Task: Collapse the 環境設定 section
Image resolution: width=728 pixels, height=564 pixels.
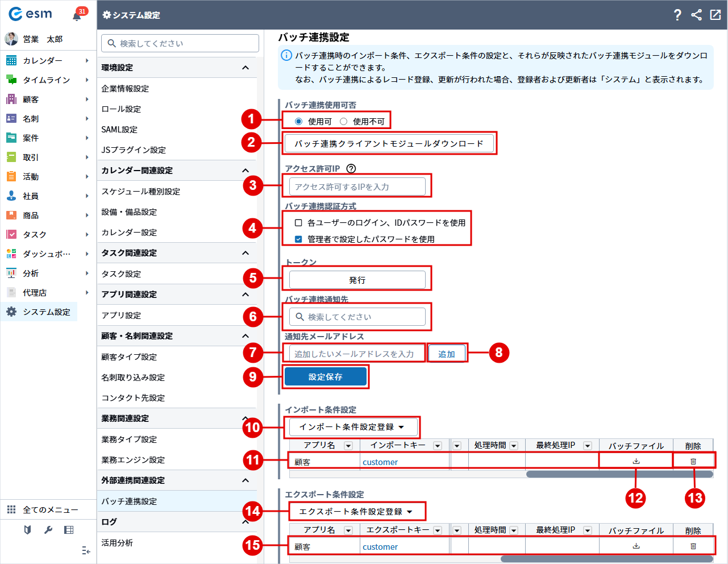Action: pos(246,68)
